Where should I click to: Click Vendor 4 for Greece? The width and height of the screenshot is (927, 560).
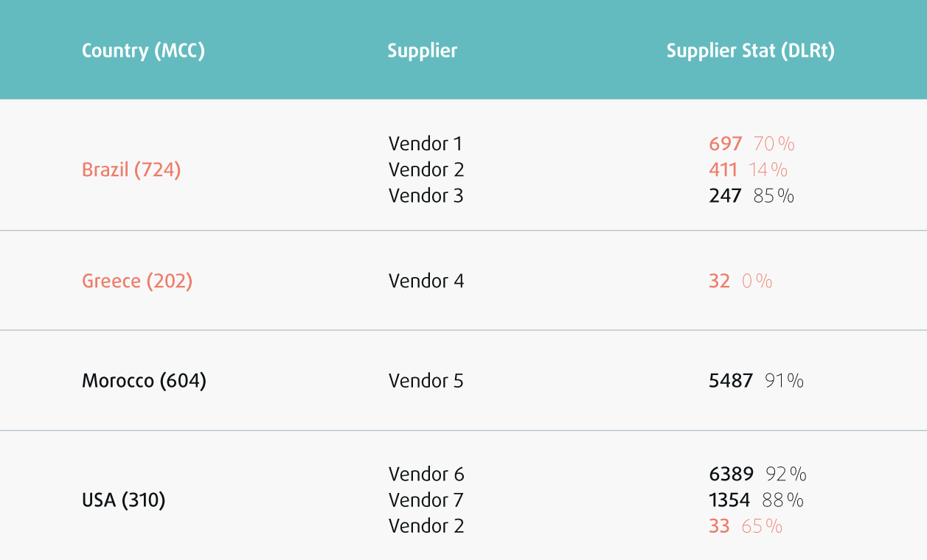pyautogui.click(x=426, y=281)
